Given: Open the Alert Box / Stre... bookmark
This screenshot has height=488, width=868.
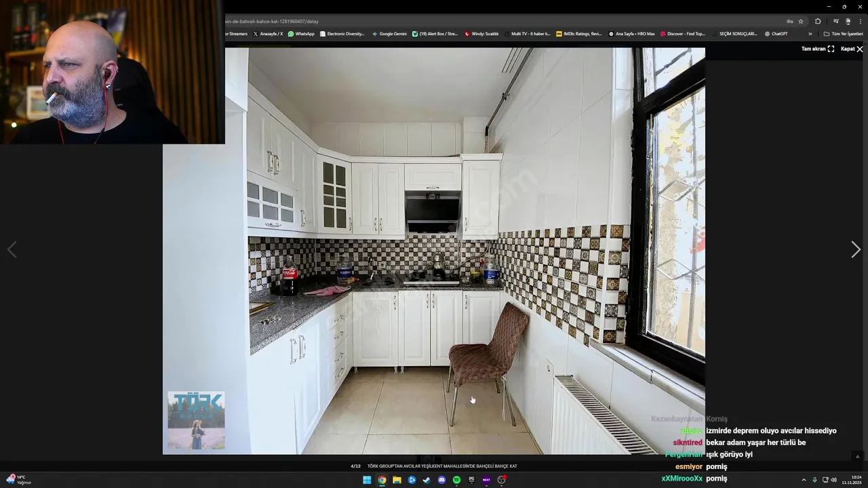Looking at the screenshot, I should pyautogui.click(x=435, y=33).
